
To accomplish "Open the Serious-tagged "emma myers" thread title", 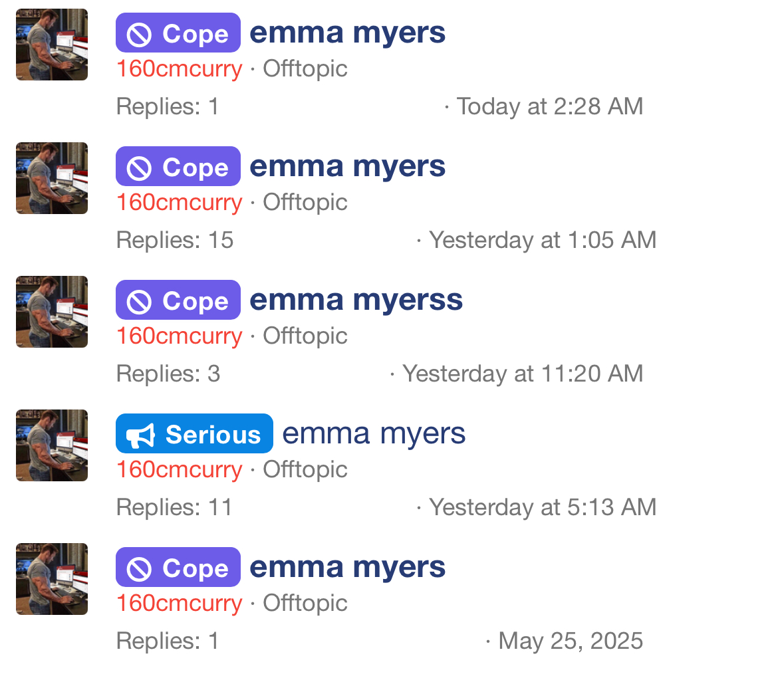I will [374, 433].
